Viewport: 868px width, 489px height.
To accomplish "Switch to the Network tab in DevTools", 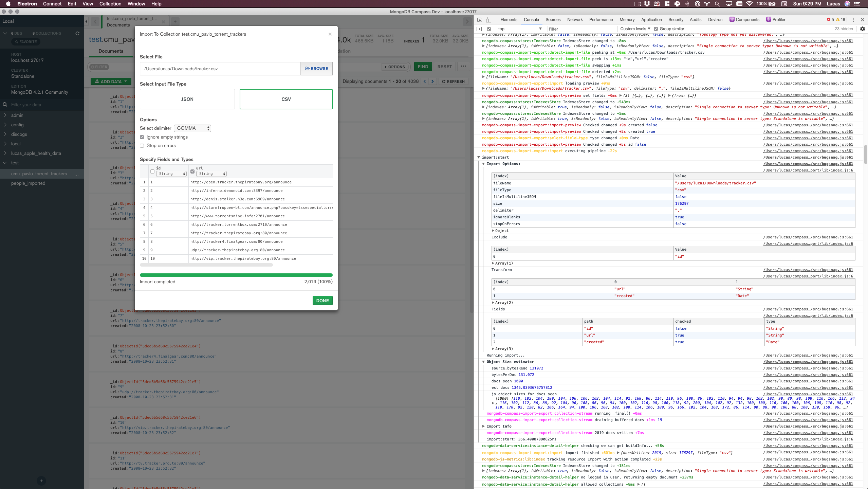I will pyautogui.click(x=575, y=20).
